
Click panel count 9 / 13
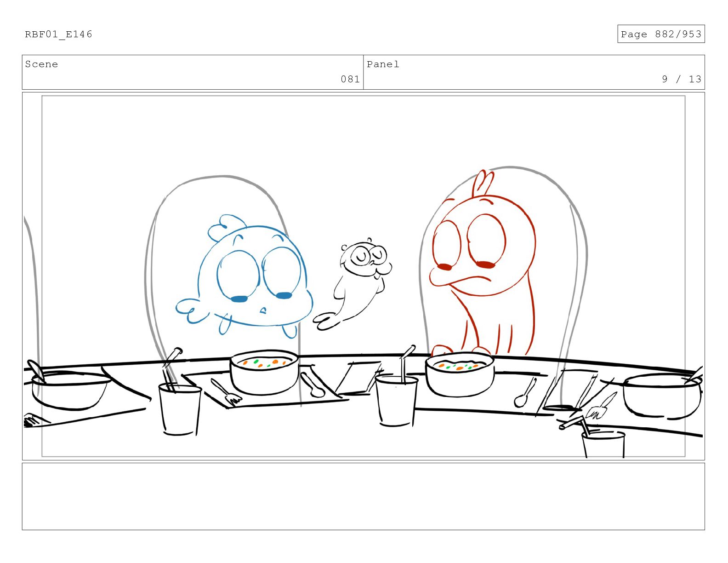(x=682, y=79)
